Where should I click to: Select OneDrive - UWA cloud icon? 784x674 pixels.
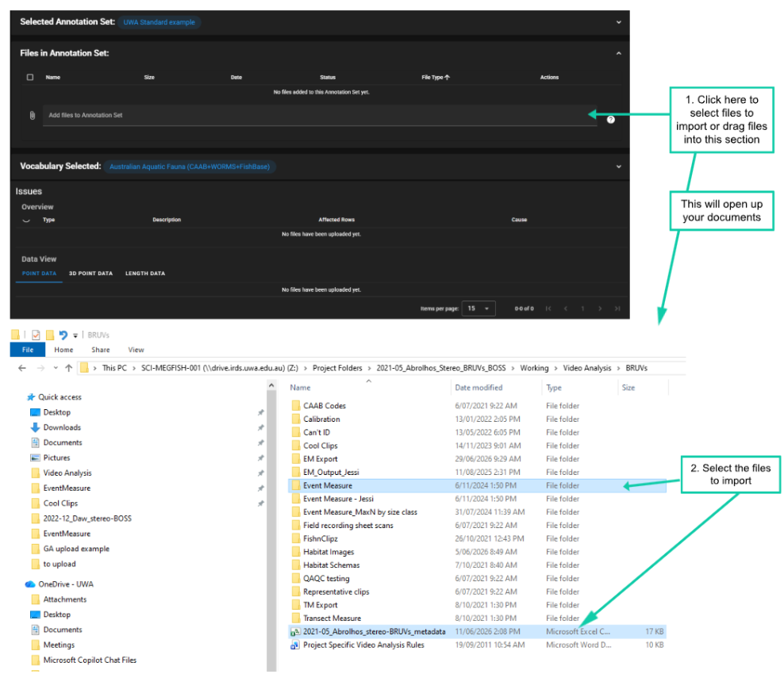(30, 584)
